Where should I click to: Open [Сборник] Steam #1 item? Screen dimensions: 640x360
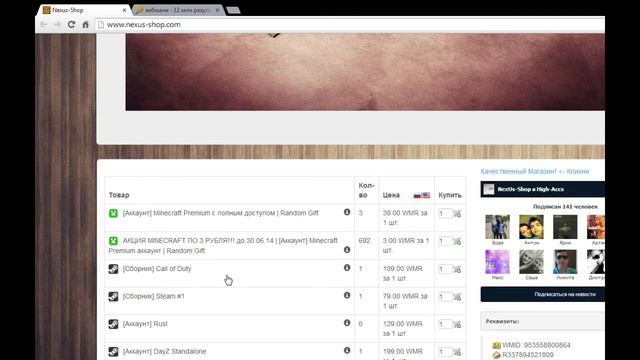coord(153,296)
